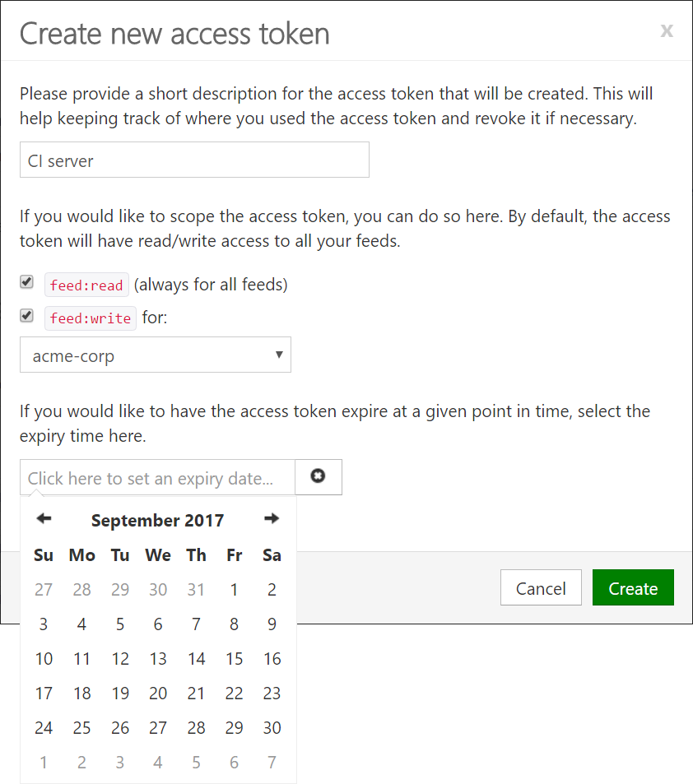Click the Create button
Image resolution: width=693 pixels, height=784 pixels.
pyautogui.click(x=633, y=587)
